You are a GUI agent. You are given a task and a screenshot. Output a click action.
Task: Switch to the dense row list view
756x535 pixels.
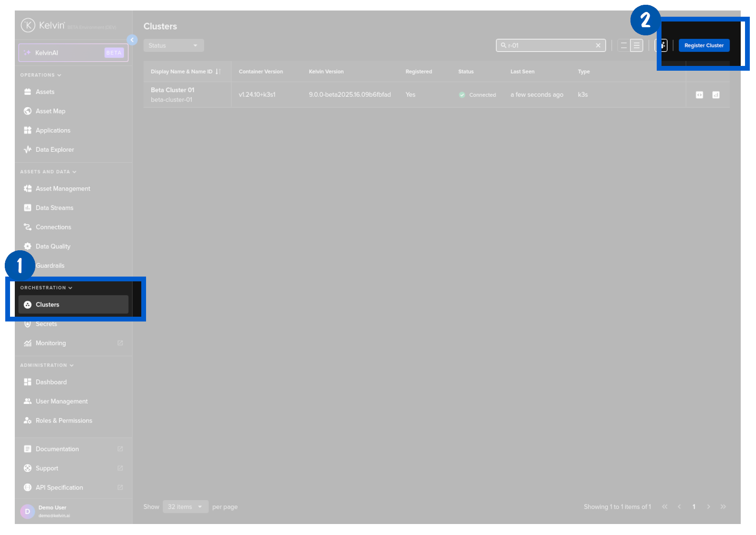point(636,45)
